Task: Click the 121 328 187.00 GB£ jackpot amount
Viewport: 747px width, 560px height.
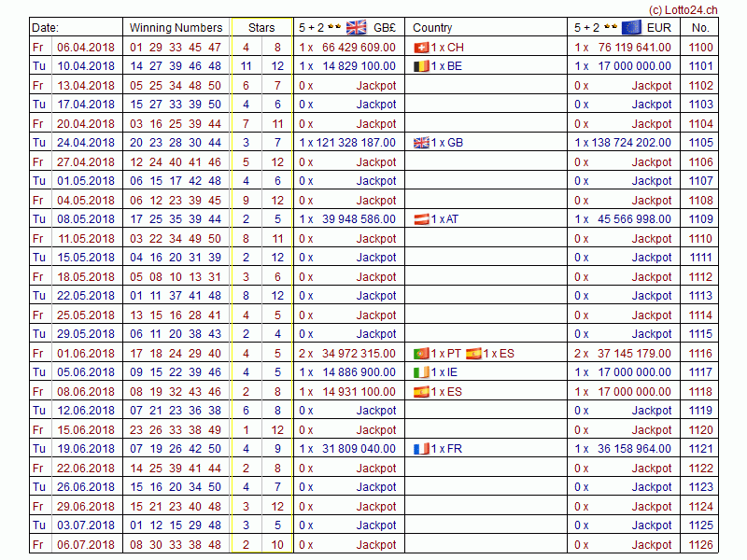Action: (357, 143)
